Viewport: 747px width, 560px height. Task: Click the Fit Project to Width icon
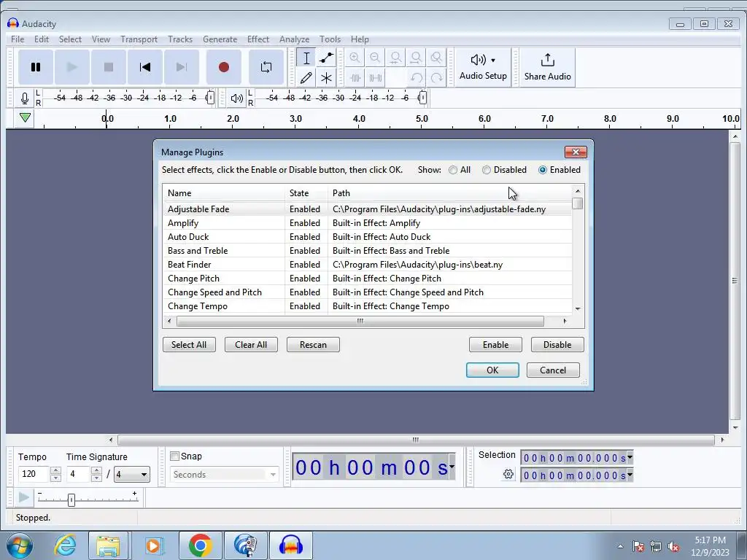click(416, 58)
